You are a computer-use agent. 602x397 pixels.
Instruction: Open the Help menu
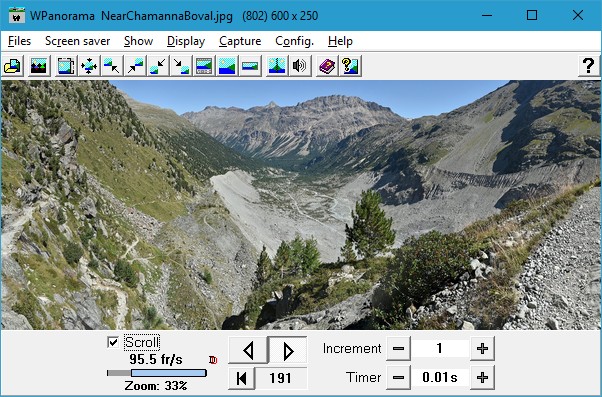tap(340, 41)
